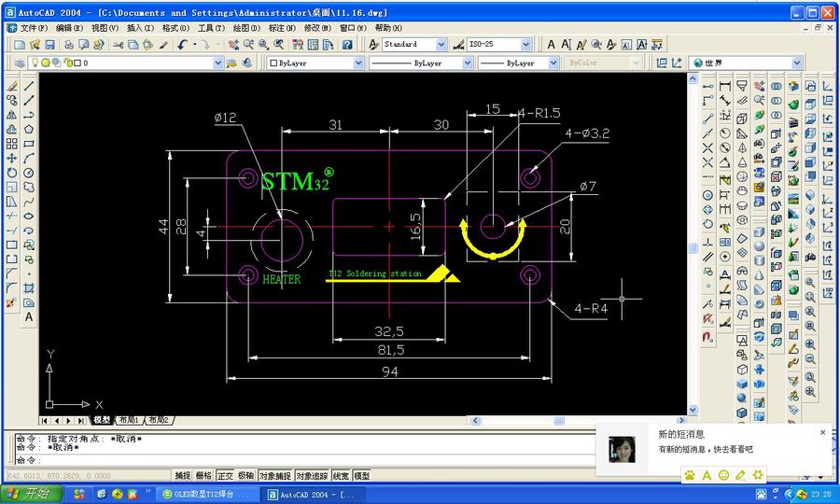
Task: Expand the ByLayer linetype dropdown
Action: click(x=468, y=63)
